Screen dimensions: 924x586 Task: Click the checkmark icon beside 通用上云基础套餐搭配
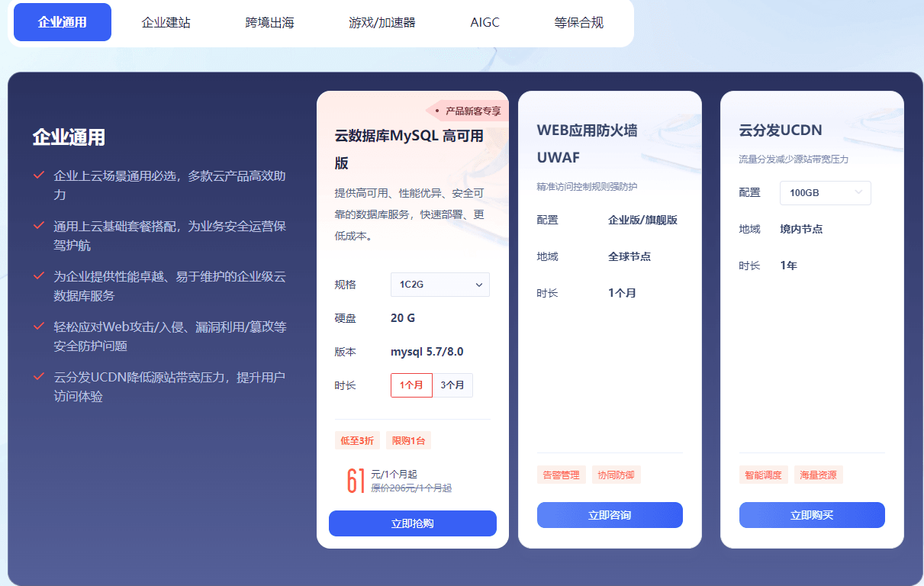38,226
